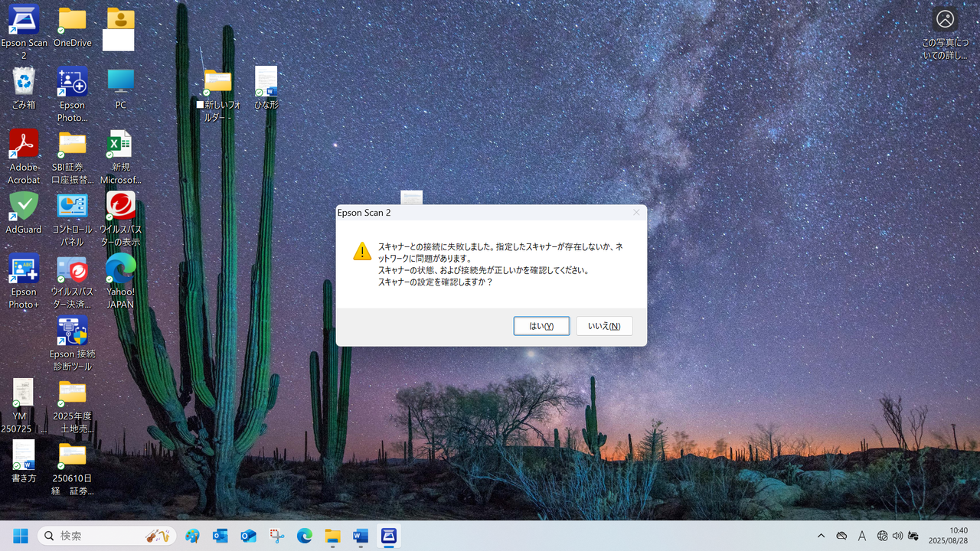This screenshot has height=551, width=980.
Task: Select the ごみ箱 recycle bin icon
Action: point(24,89)
